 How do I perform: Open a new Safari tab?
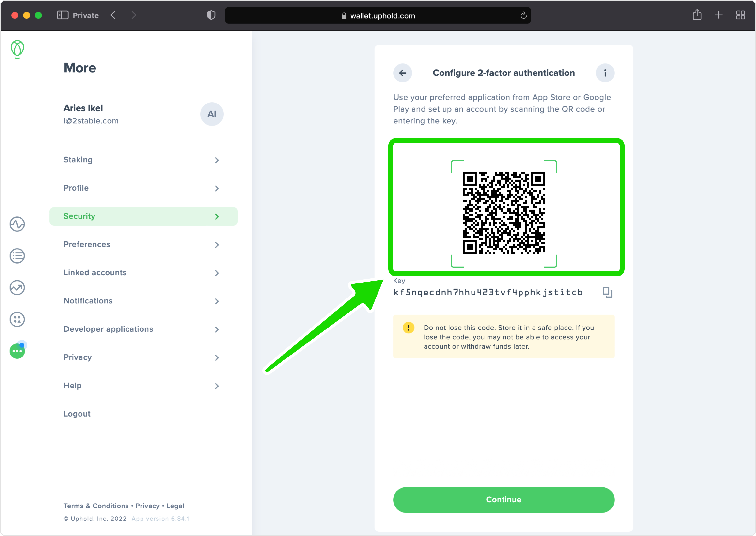tap(719, 15)
